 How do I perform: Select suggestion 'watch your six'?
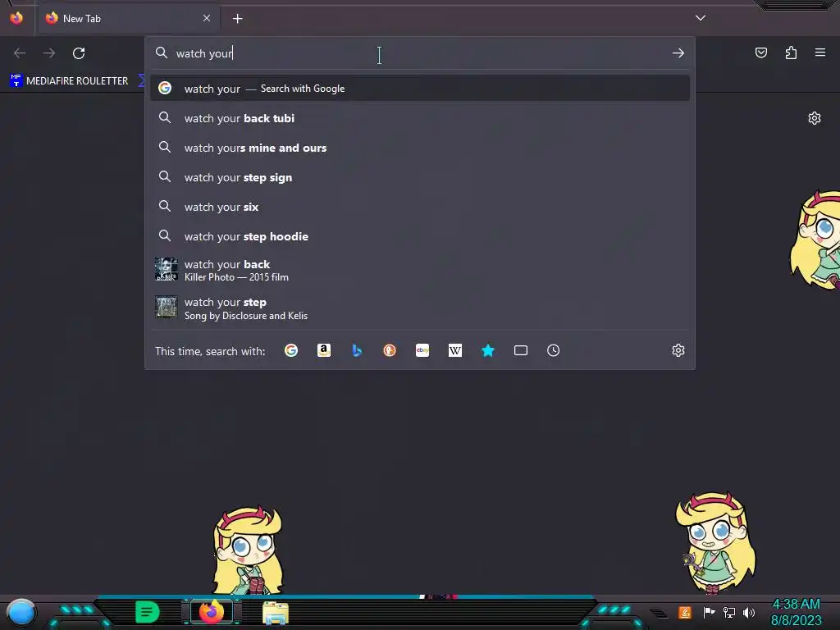tap(420, 207)
